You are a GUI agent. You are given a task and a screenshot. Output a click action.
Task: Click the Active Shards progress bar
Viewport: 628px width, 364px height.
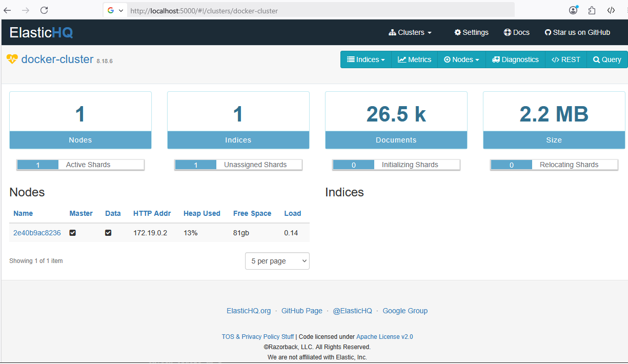80,165
